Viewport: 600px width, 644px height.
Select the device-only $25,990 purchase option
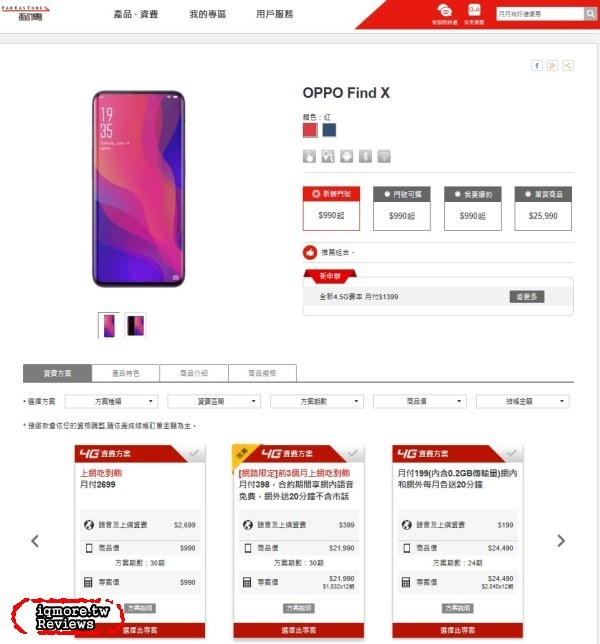pos(543,208)
